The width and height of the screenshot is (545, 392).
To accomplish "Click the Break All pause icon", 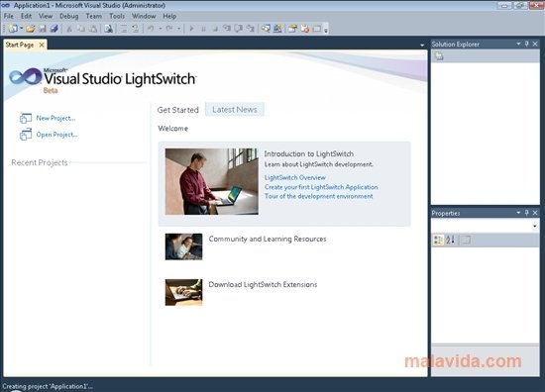I will pyautogui.click(x=203, y=29).
